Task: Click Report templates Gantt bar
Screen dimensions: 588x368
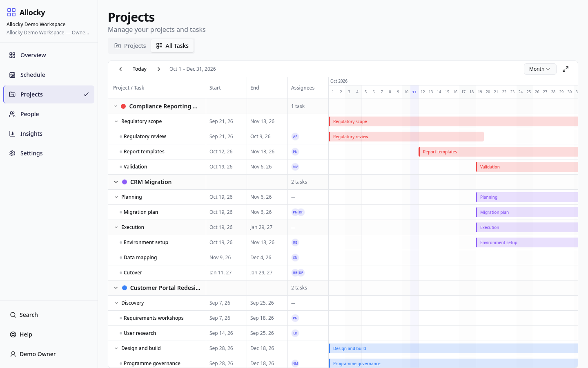Action: (498, 152)
